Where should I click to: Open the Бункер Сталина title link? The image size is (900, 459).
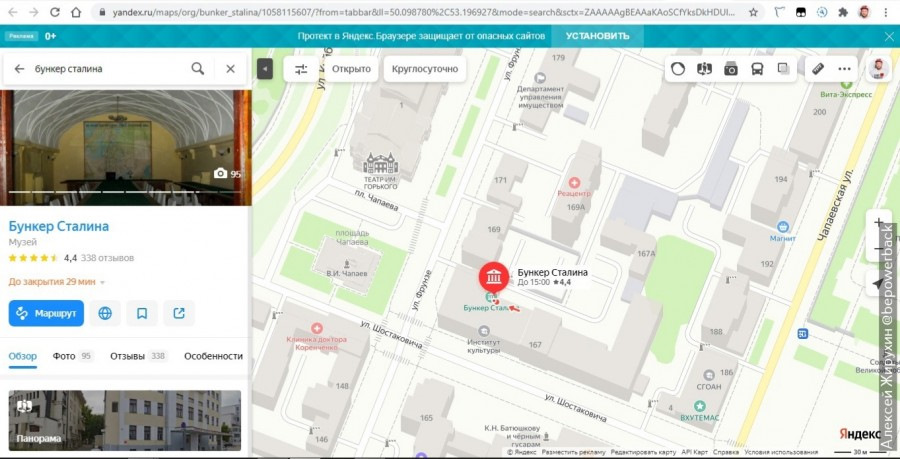[x=59, y=226]
